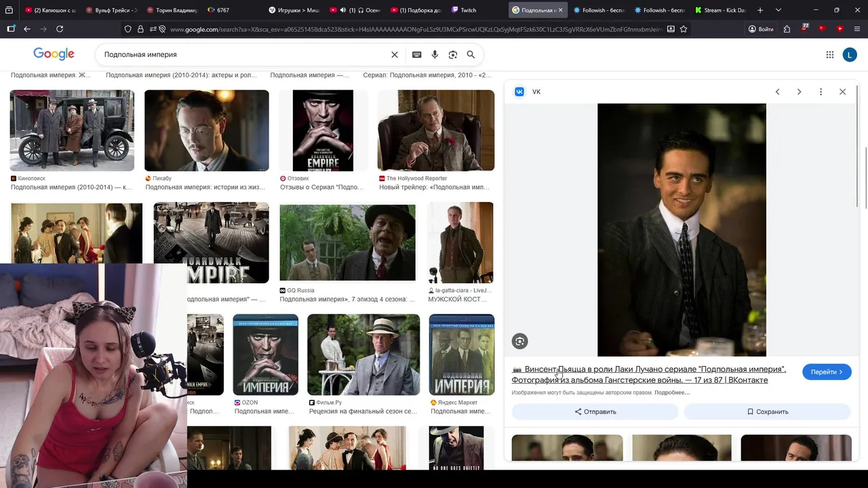Clear the search box with the X icon

tap(395, 55)
